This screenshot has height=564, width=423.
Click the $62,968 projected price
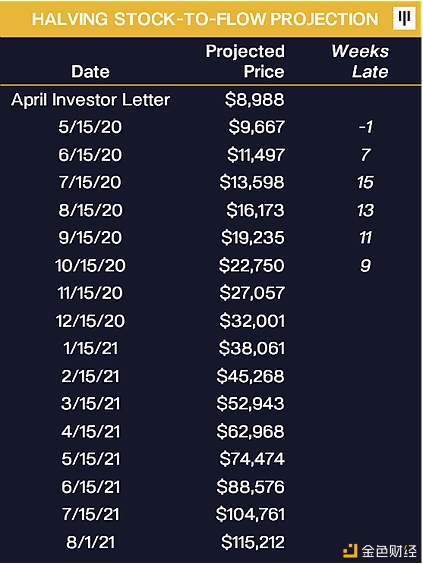tap(250, 431)
